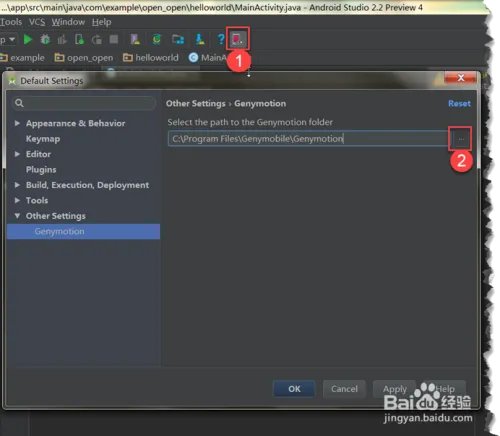This screenshot has height=436, width=500.
Task: Click into the Genymotion folder path field
Action: pos(308,139)
